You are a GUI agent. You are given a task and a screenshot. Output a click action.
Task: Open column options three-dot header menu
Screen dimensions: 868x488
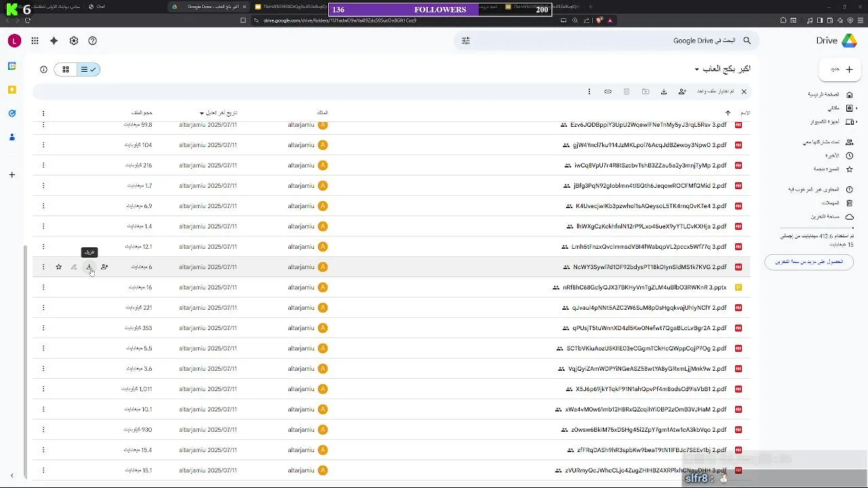click(x=43, y=113)
